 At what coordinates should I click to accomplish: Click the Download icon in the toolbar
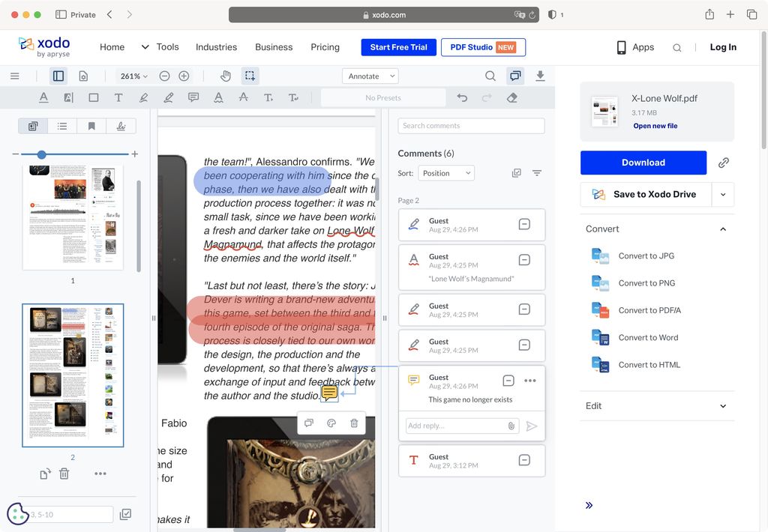(540, 76)
